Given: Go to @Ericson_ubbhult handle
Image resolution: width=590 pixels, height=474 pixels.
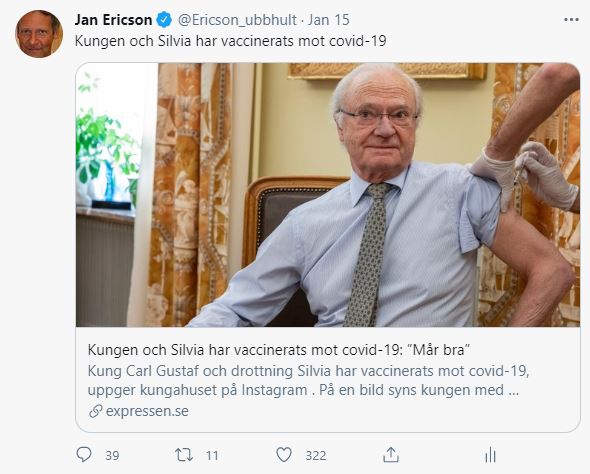Looking at the screenshot, I should 237,20.
